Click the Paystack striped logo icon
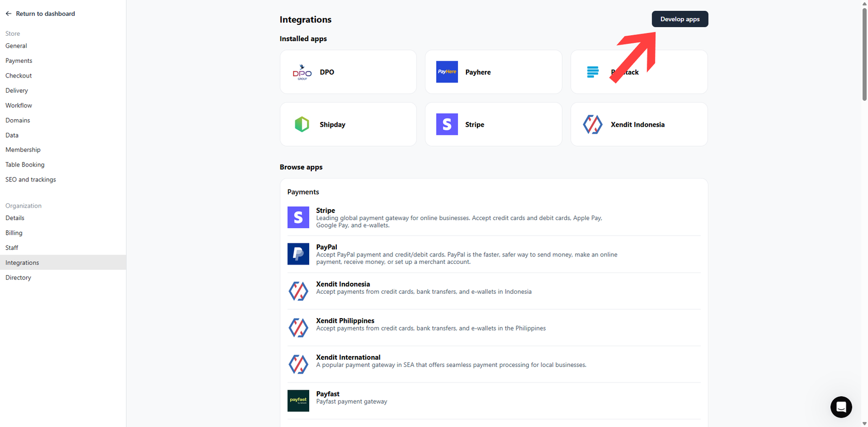The image size is (868, 427). (x=592, y=72)
